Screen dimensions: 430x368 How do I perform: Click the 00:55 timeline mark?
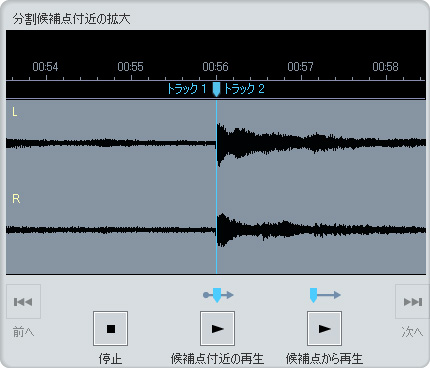tap(130, 67)
